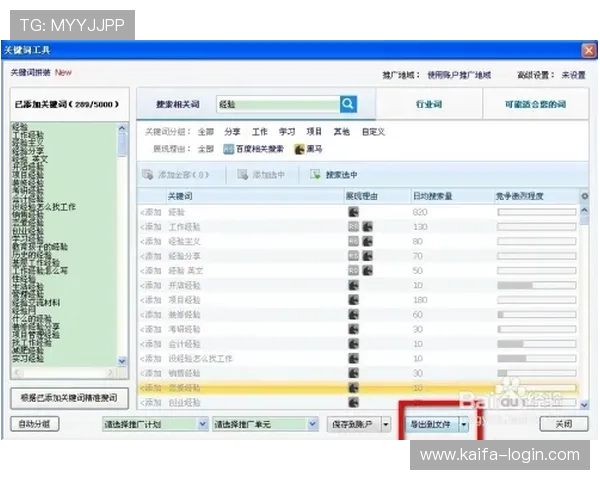Click Baidu search icon in 经验主义 row
This screenshot has height=480, width=600.
354,241
